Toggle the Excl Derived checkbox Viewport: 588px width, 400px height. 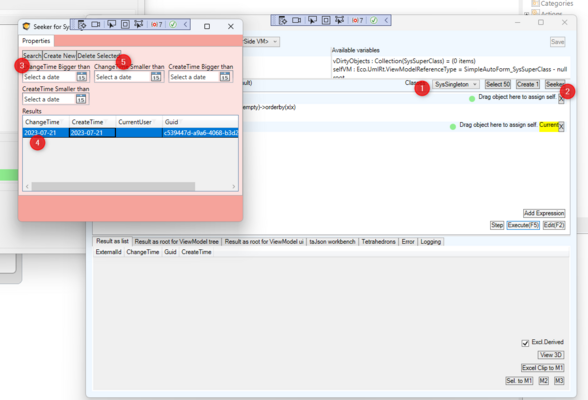point(525,343)
